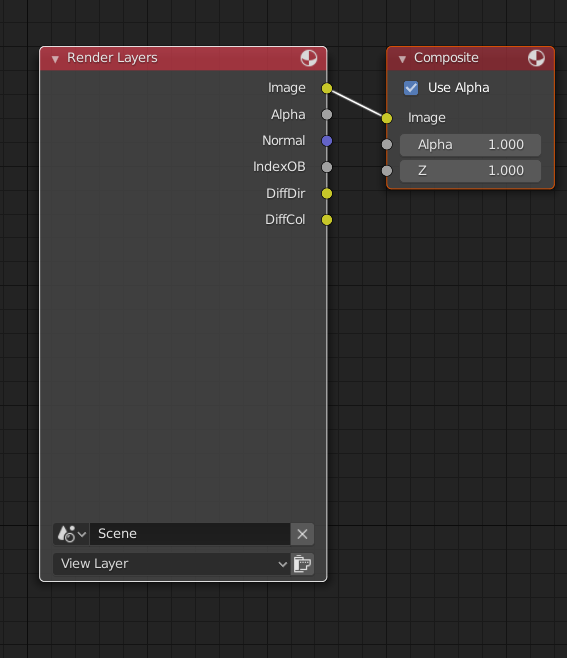Collapse the Render Layers node
The height and width of the screenshot is (658, 567).
pyautogui.click(x=55, y=59)
